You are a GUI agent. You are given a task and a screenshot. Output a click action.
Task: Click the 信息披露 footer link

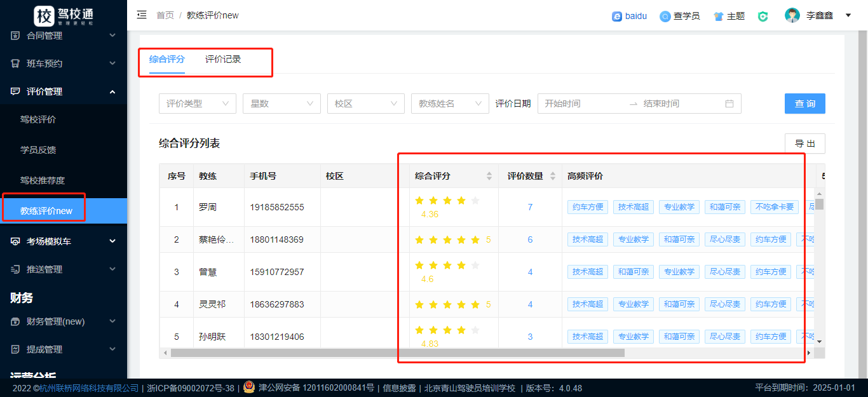(399, 388)
